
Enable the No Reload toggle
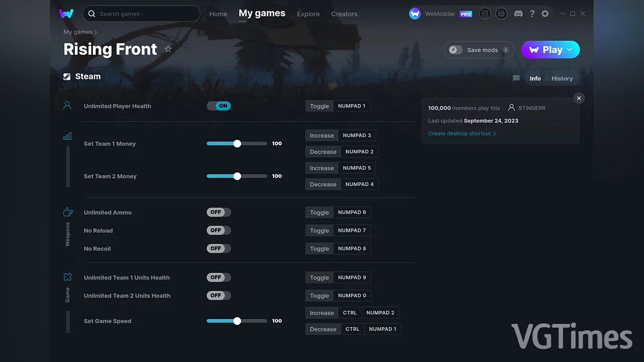pos(219,231)
